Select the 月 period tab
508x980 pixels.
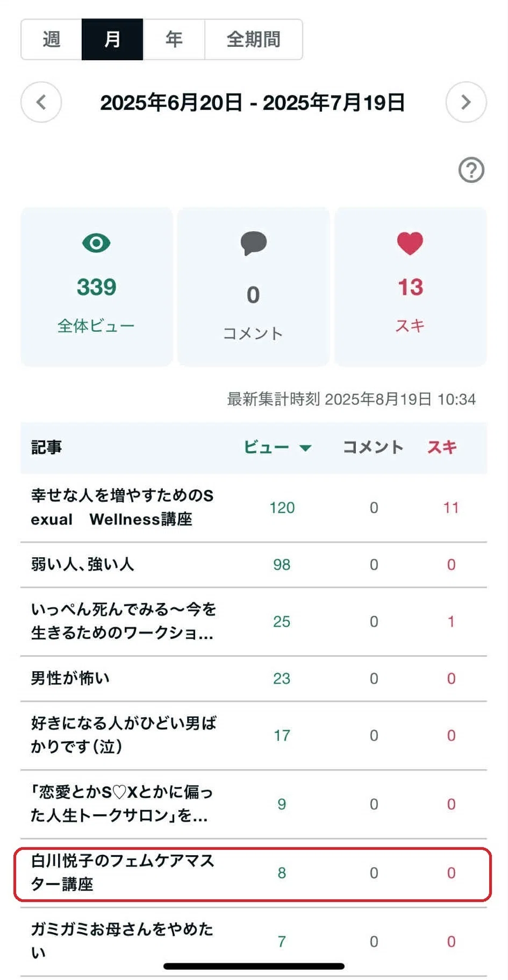[112, 39]
